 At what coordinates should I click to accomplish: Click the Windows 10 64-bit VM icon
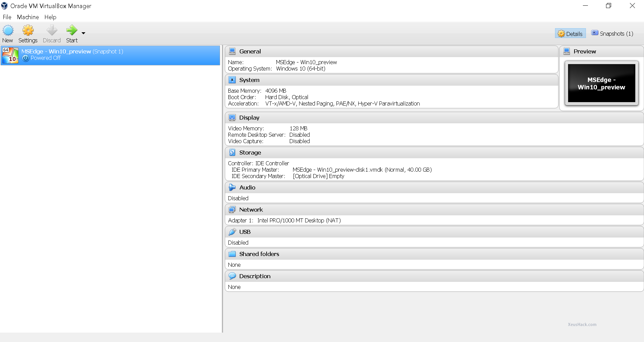tap(10, 55)
